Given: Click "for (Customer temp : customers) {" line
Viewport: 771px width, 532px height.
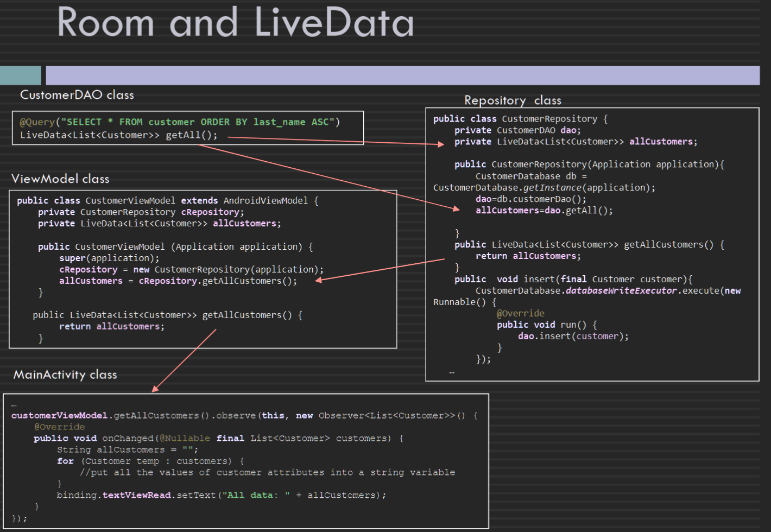Looking at the screenshot, I should pyautogui.click(x=150, y=461).
